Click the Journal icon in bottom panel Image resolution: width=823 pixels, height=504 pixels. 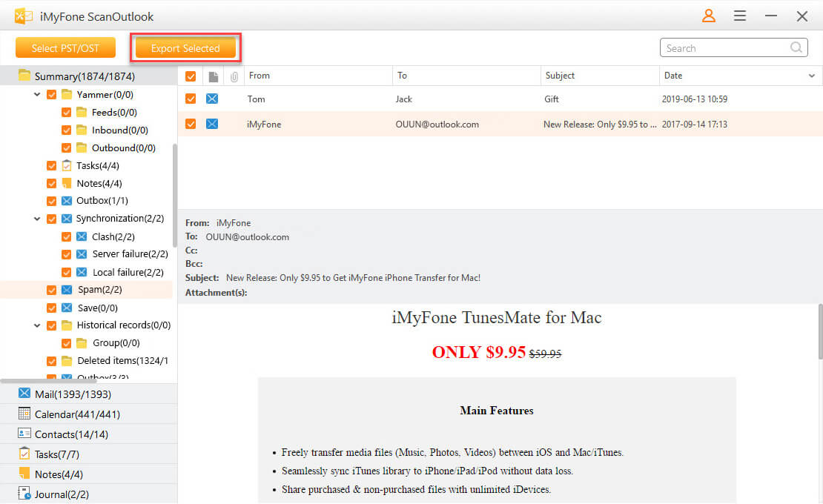pyautogui.click(x=24, y=494)
